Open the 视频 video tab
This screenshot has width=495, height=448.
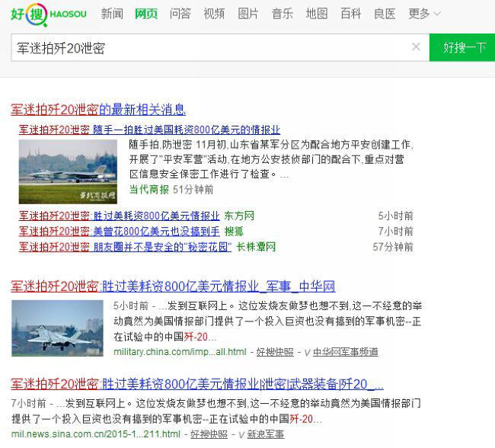[x=214, y=14]
